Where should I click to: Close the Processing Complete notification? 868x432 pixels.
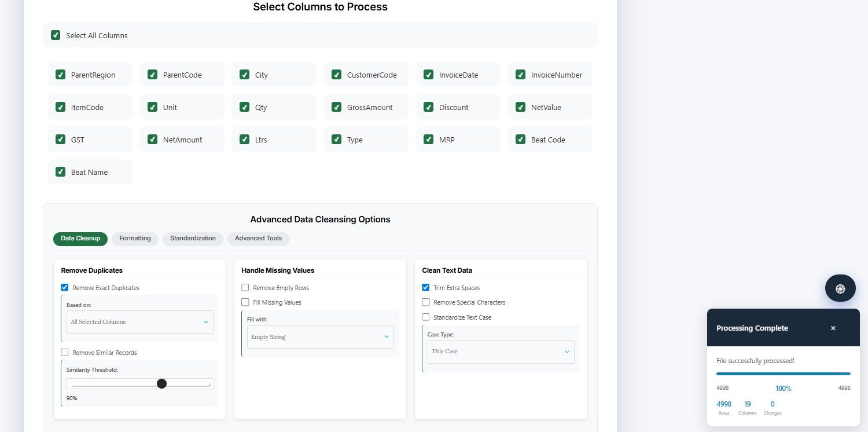833,328
